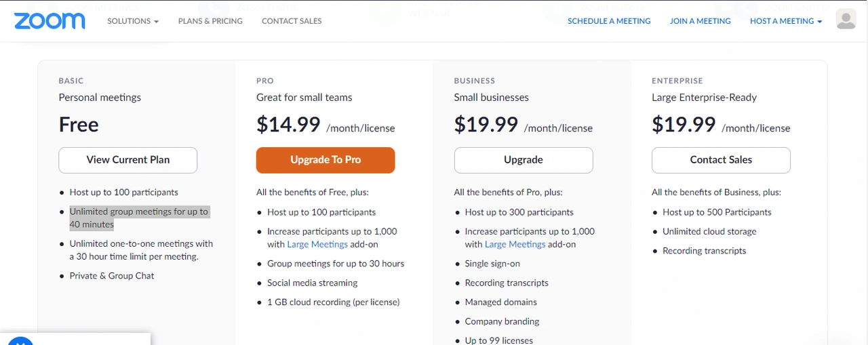Click 'Large Enterprise-Ready' heading text
This screenshot has width=868, height=345.
click(x=704, y=98)
